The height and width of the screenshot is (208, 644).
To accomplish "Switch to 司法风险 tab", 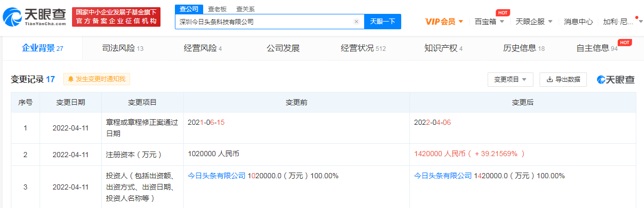I will [122, 48].
